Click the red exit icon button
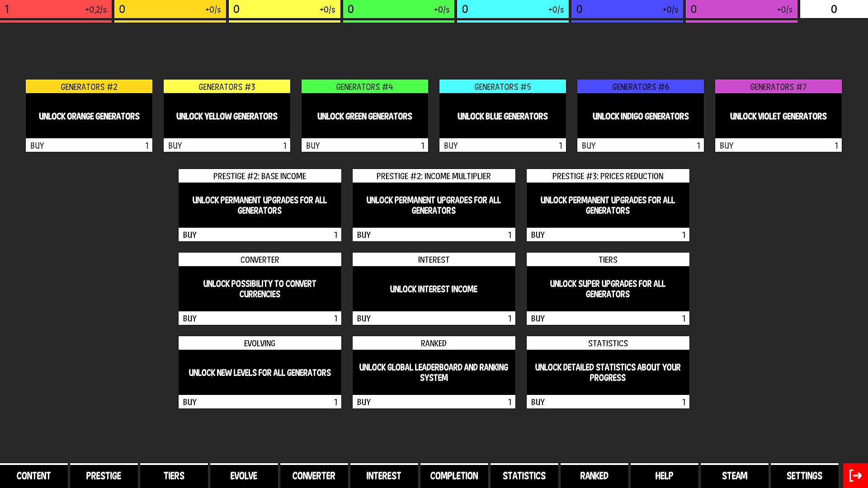The height and width of the screenshot is (488, 868). (x=855, y=476)
